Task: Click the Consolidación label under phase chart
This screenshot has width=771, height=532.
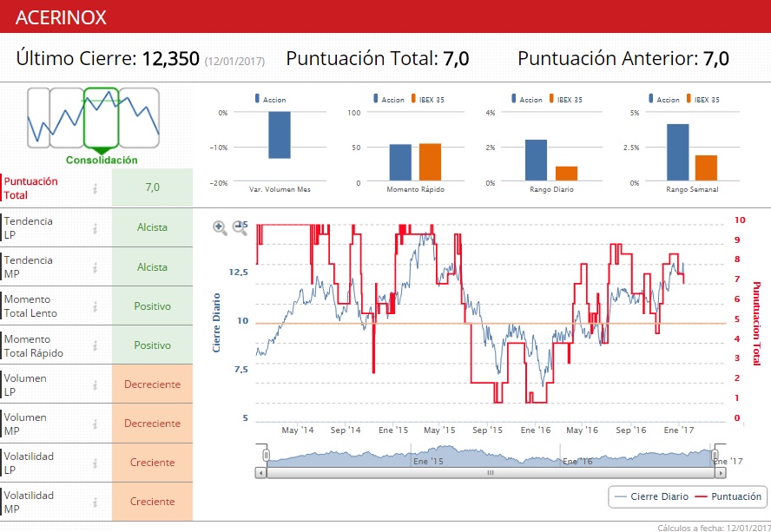Action: (102, 160)
